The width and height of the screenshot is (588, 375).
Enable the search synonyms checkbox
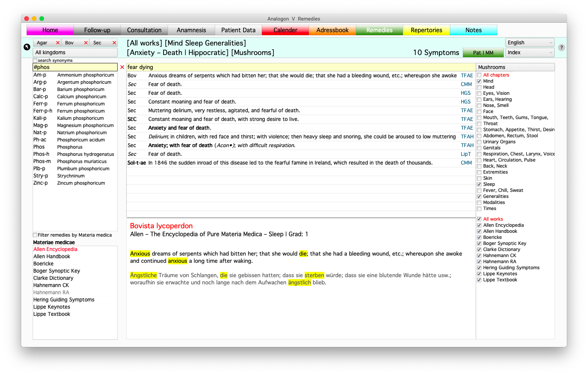tap(35, 61)
